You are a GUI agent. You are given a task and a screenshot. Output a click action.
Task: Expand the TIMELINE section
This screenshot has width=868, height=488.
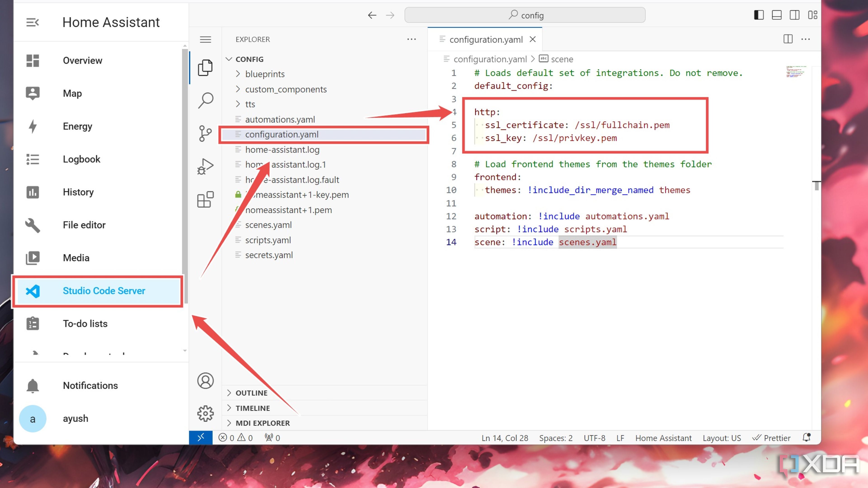click(x=253, y=408)
